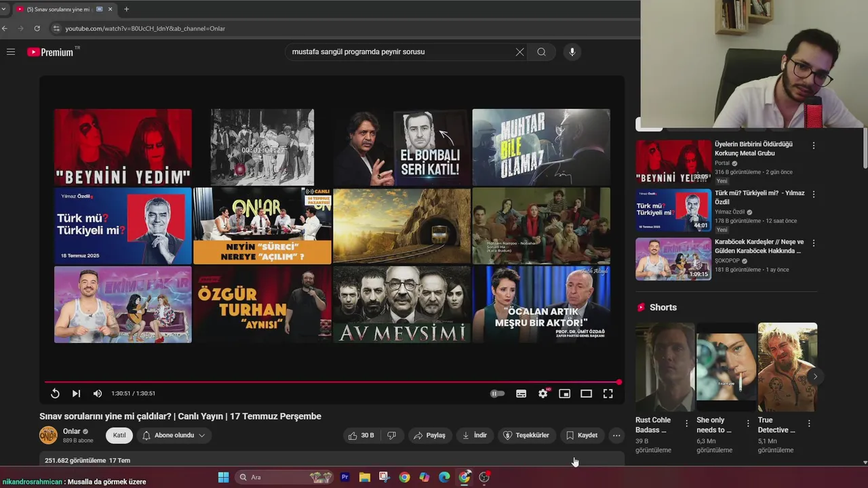Reload the page in the browser
Screen dimensions: 868x488
click(37, 28)
